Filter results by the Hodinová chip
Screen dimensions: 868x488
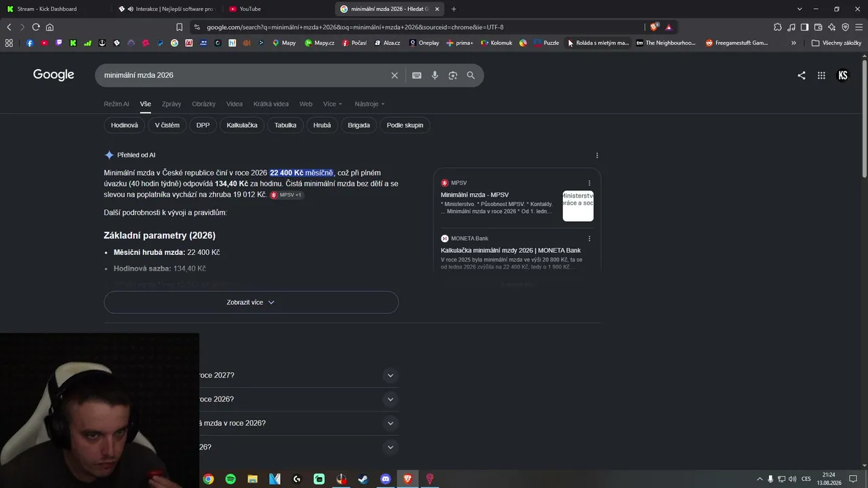[124, 125]
